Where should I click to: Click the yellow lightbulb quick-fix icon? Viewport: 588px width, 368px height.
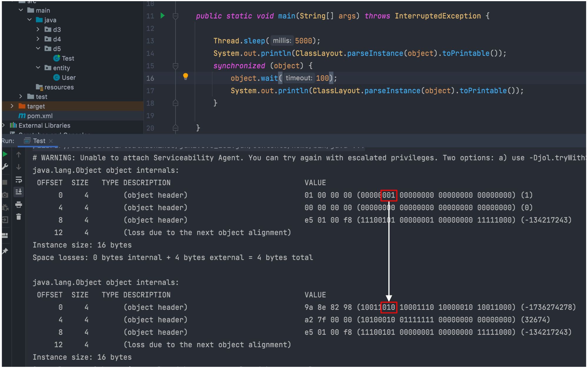(186, 77)
